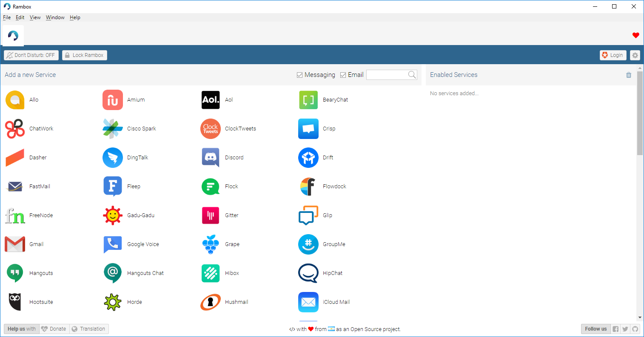Uncheck the Messaging filter checkbox
Image resolution: width=644 pixels, height=337 pixels.
[x=300, y=75]
